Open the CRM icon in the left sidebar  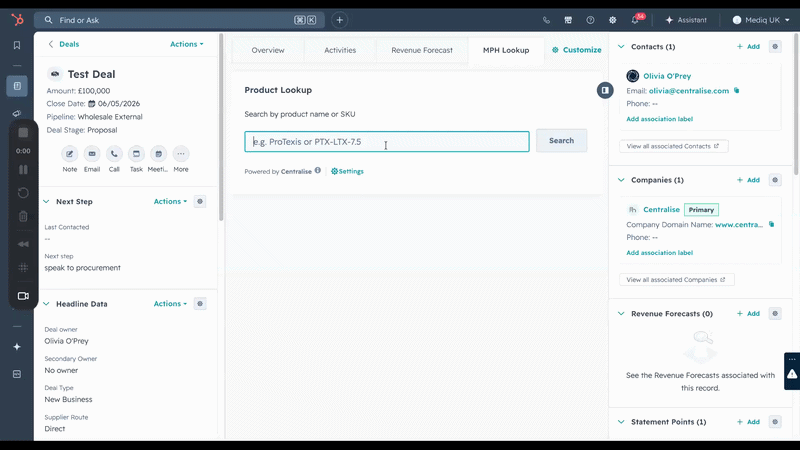[x=17, y=86]
